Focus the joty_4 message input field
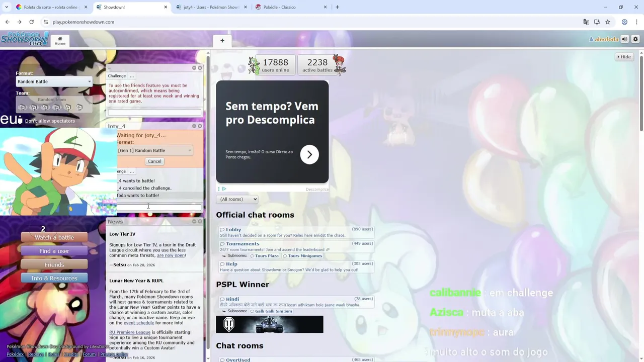The height and width of the screenshot is (362, 644). click(x=159, y=207)
